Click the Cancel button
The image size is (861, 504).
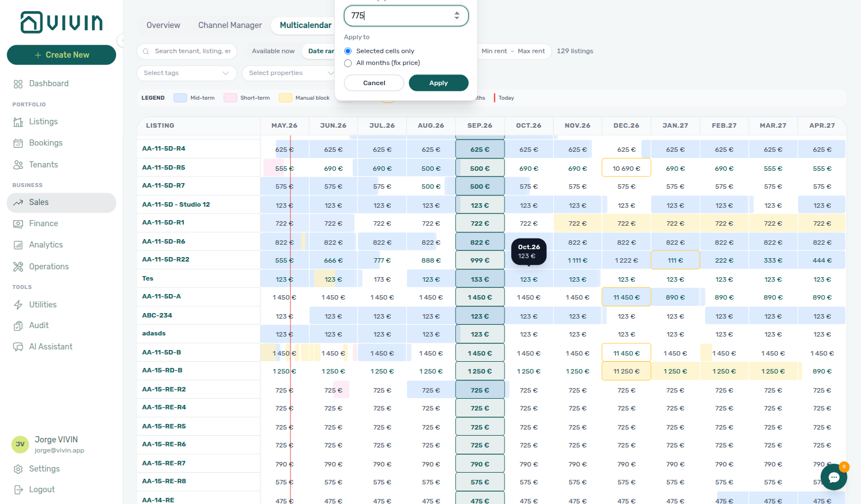coord(374,83)
